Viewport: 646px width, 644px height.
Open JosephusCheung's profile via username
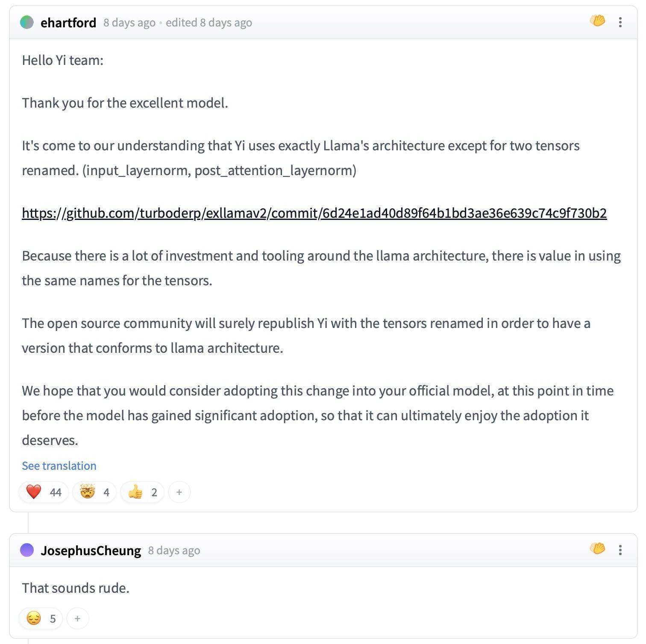[91, 550]
